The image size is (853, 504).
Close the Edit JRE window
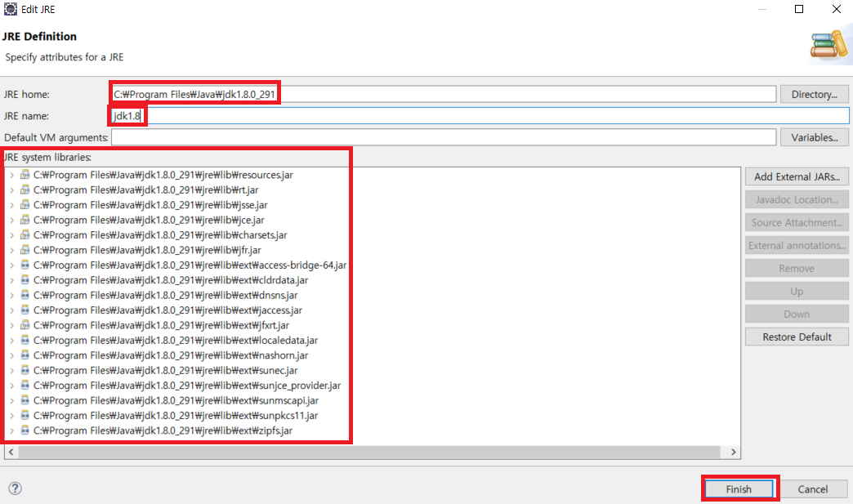point(837,9)
